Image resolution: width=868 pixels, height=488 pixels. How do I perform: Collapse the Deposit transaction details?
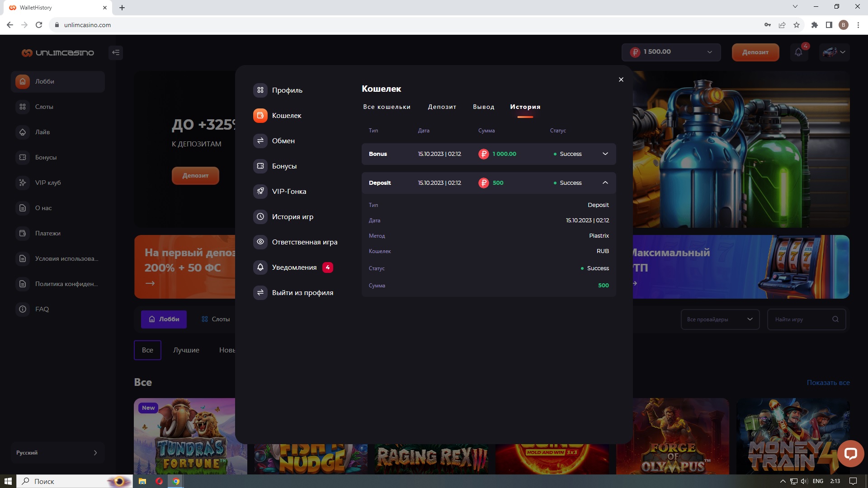605,183
